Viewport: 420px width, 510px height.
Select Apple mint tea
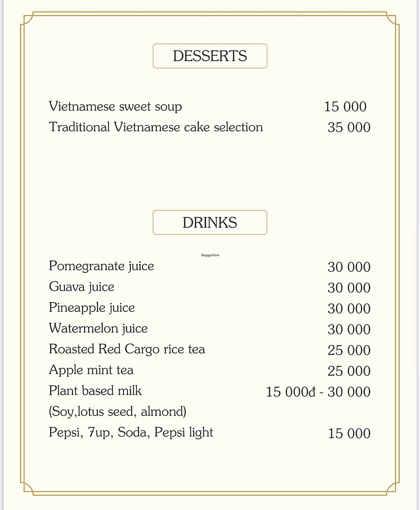[91, 370]
